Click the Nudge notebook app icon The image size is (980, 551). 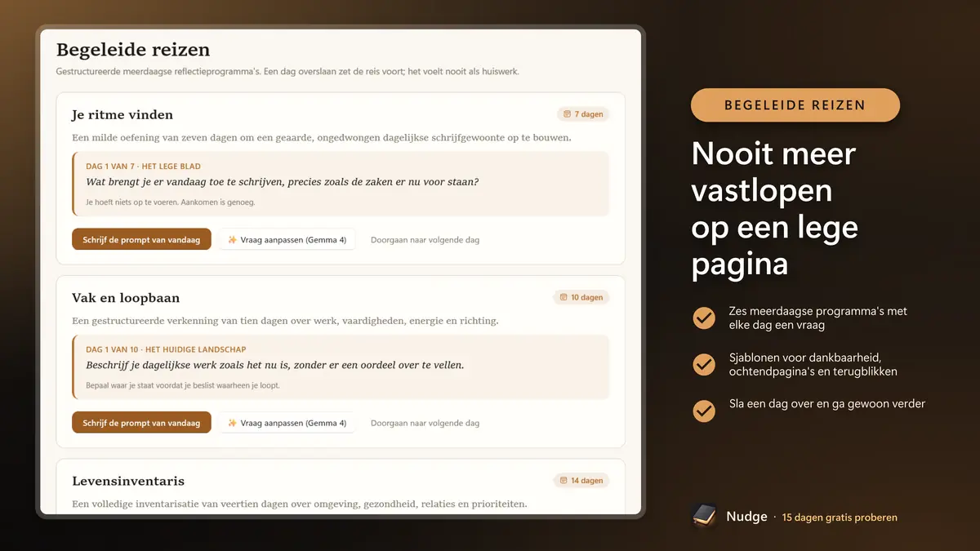[703, 516]
